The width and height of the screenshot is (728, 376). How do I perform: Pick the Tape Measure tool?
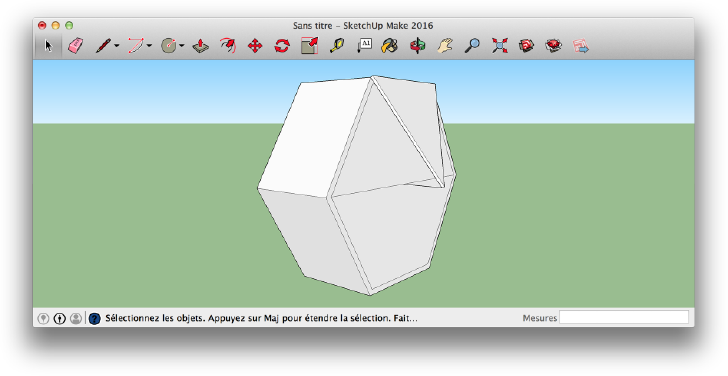(x=337, y=45)
